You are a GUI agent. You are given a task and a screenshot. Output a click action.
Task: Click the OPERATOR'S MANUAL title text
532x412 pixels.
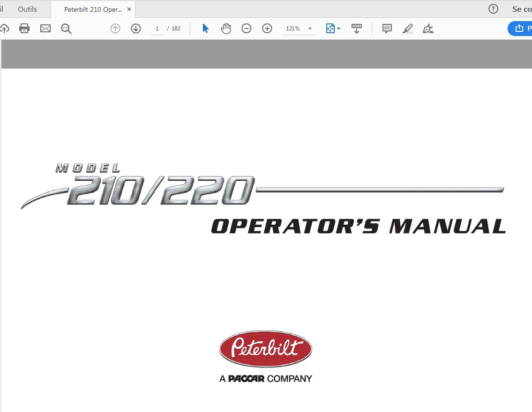coord(359,226)
